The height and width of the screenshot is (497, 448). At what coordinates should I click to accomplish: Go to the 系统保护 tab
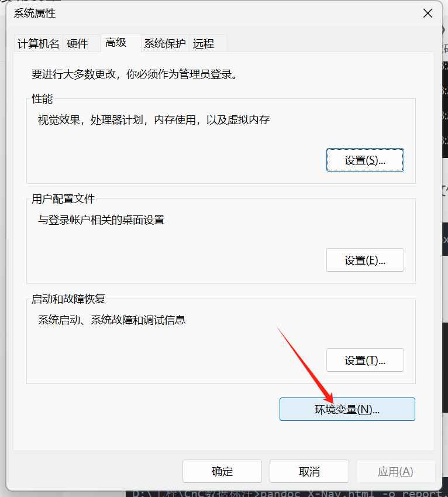pos(165,43)
